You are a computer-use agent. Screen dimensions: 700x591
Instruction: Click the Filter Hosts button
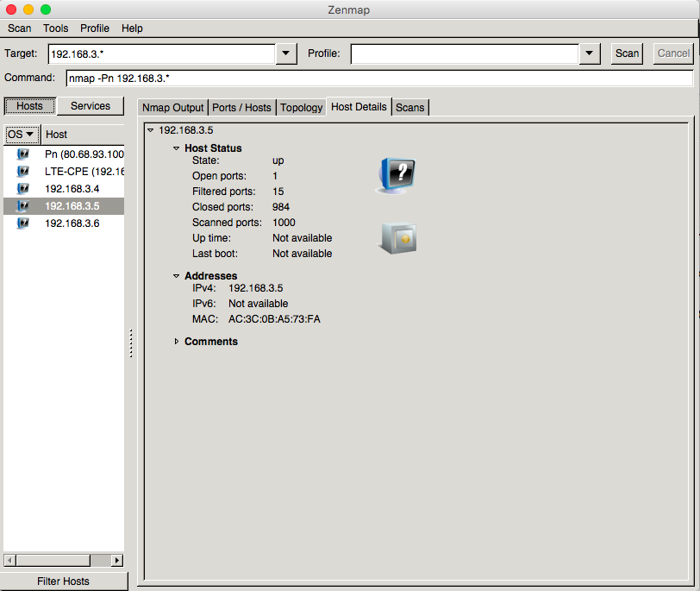tap(63, 582)
